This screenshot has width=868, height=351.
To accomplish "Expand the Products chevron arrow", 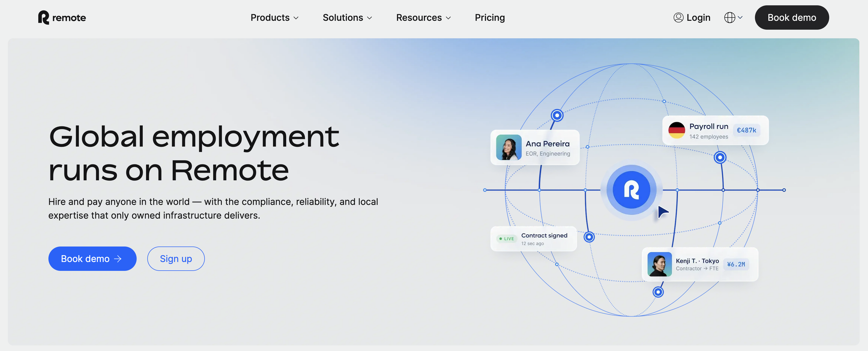I will click(296, 18).
